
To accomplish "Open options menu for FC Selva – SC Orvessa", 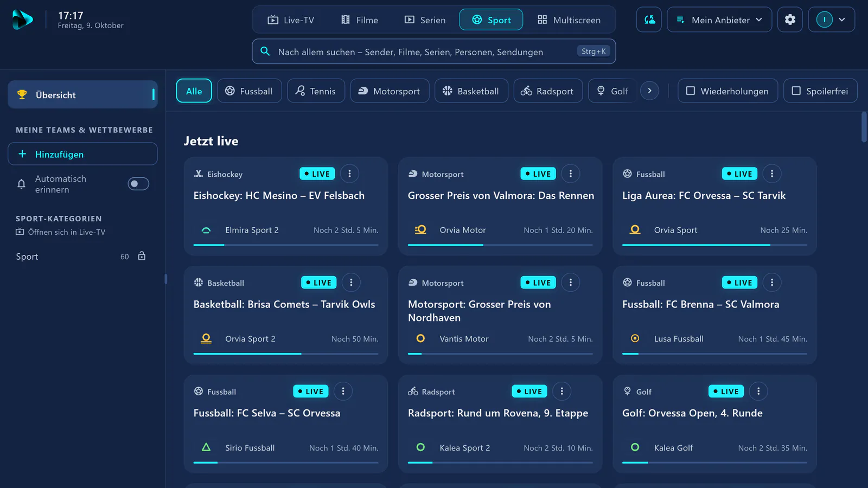I will (343, 391).
